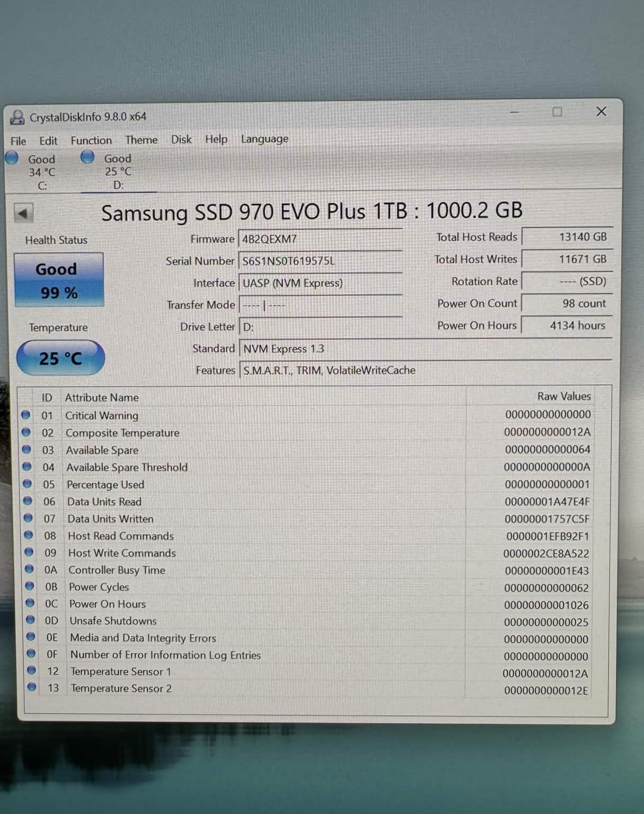This screenshot has width=644, height=814.
Task: Click the Attribute Name column header
Action: [x=102, y=397]
